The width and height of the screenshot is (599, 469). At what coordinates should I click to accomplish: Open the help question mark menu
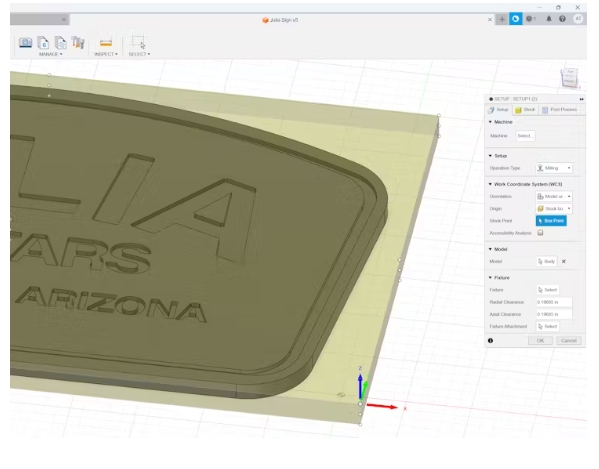562,19
